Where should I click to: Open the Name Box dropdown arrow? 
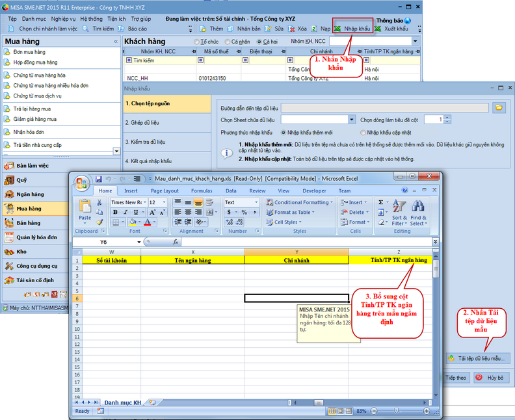tap(139, 242)
